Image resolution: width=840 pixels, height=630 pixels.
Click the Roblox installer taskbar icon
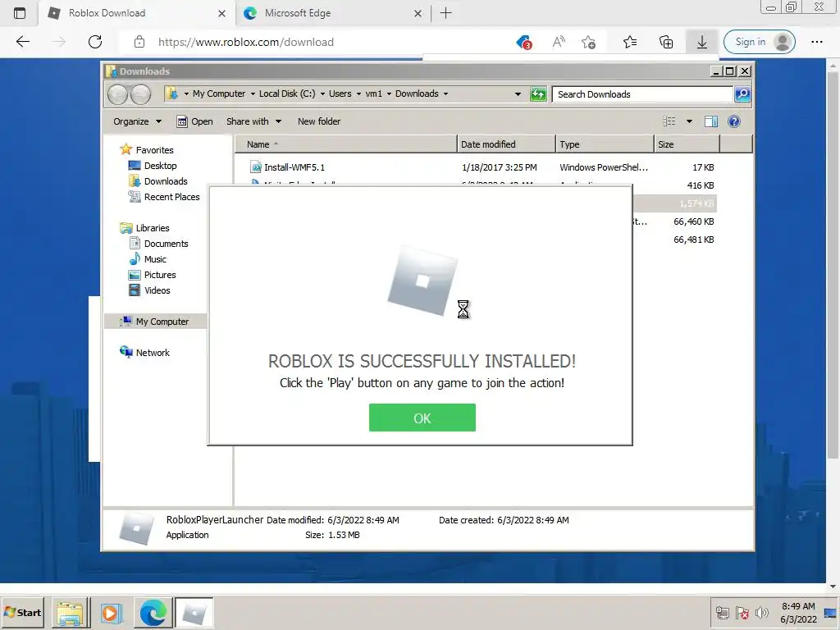coord(194,613)
